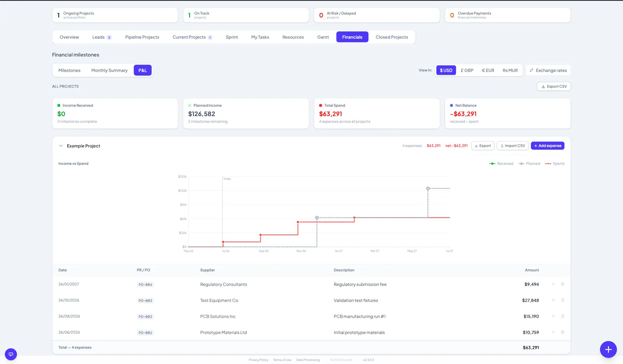Show the Monthly Summary sub-tab
623x364 pixels.
coord(109,70)
